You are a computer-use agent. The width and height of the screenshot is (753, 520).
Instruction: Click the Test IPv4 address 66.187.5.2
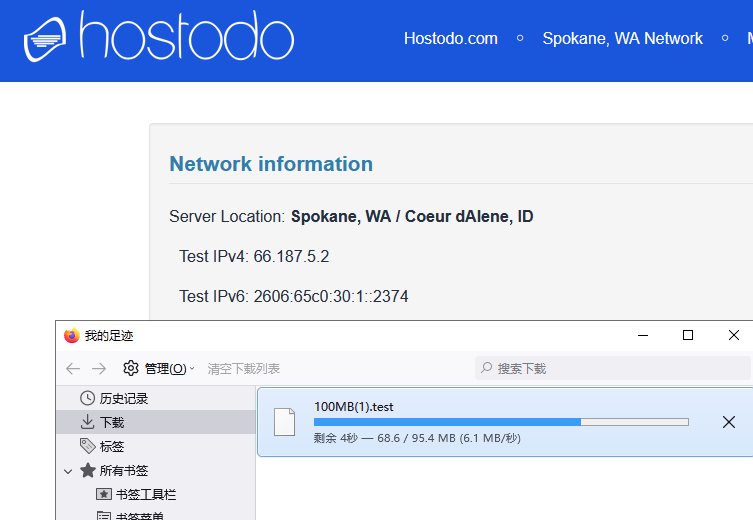point(291,256)
